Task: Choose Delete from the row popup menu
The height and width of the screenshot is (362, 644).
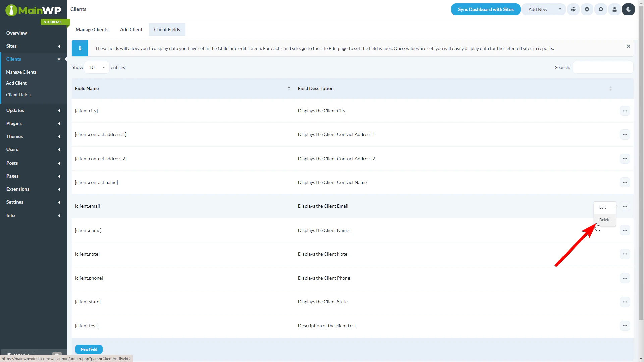Action: 605,220
